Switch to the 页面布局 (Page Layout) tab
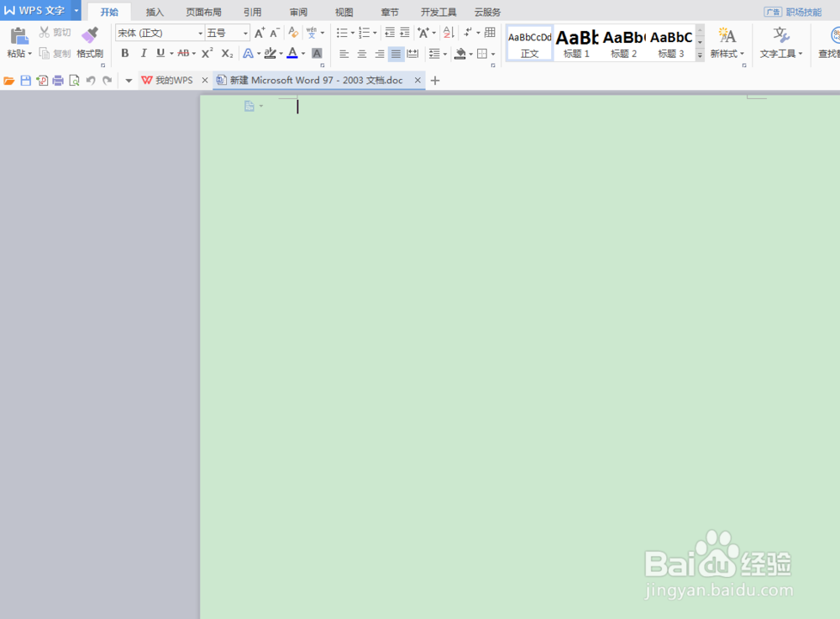Screen dimensions: 840x619 coord(203,12)
